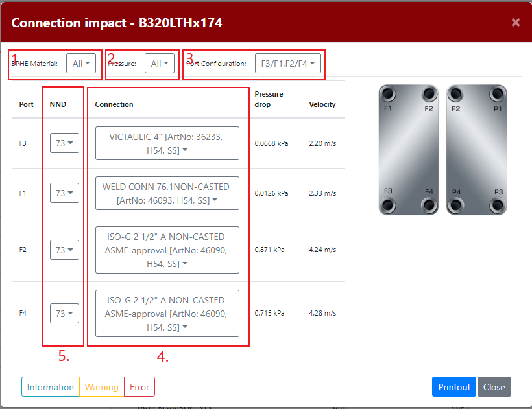Click the Printout button
Image resolution: width=532 pixels, height=409 pixels.
pos(454,386)
